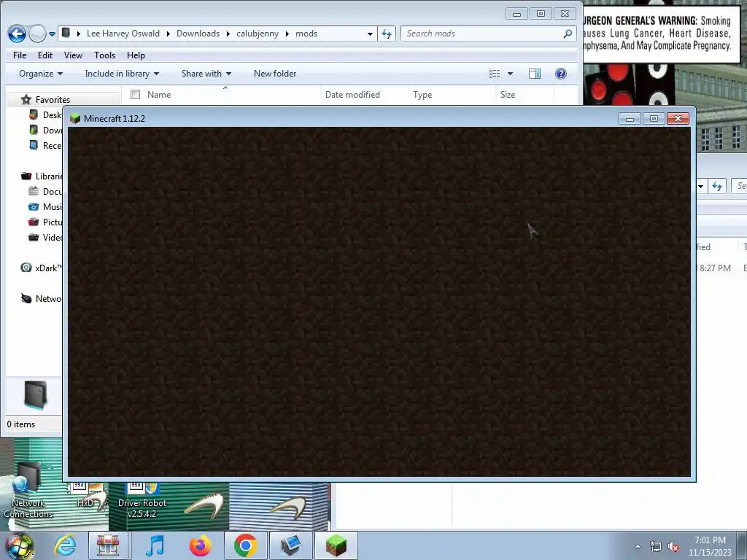This screenshot has height=560, width=747.
Task: Switch to Minecraft taskbar button
Action: pos(336,545)
